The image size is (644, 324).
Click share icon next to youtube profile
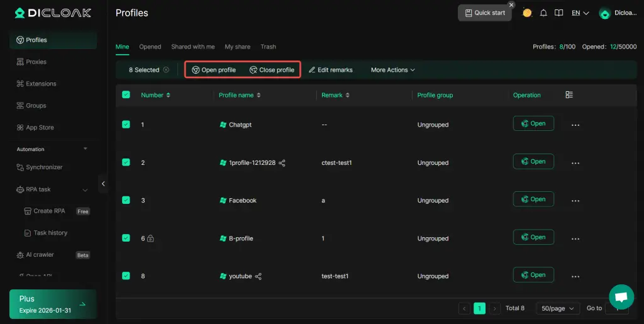click(x=258, y=276)
